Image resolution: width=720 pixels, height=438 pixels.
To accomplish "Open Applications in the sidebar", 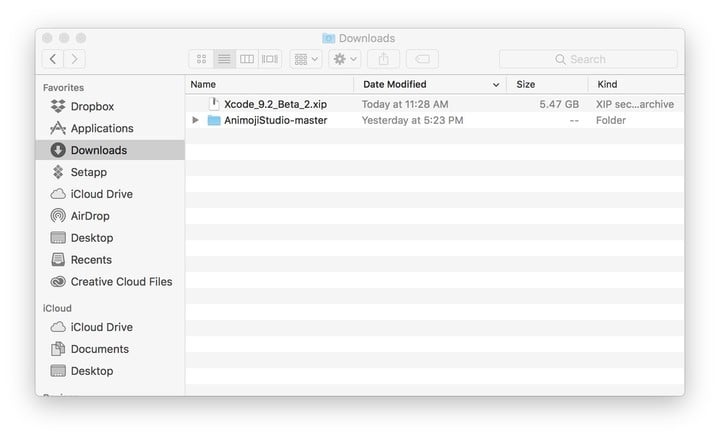I will coord(110,129).
